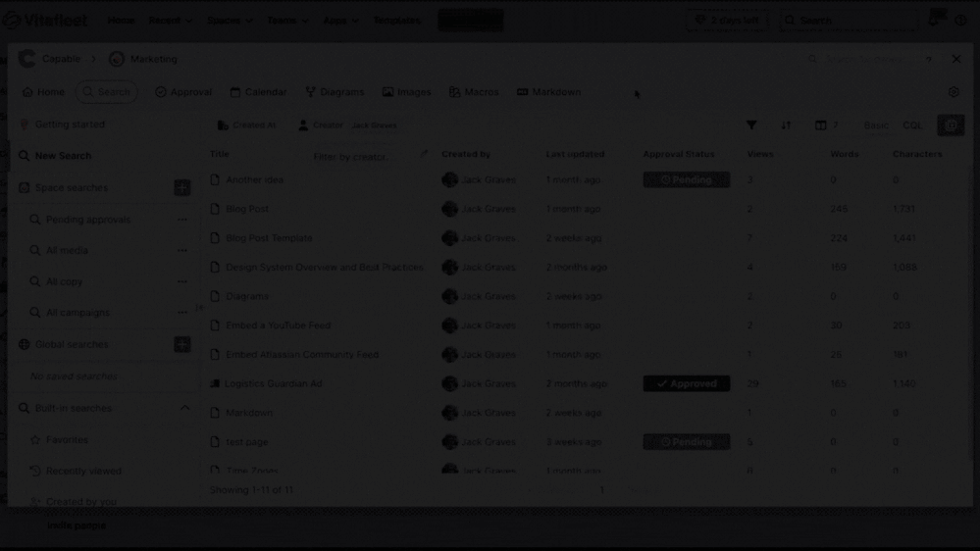Open the Blog Post page

coord(247,209)
